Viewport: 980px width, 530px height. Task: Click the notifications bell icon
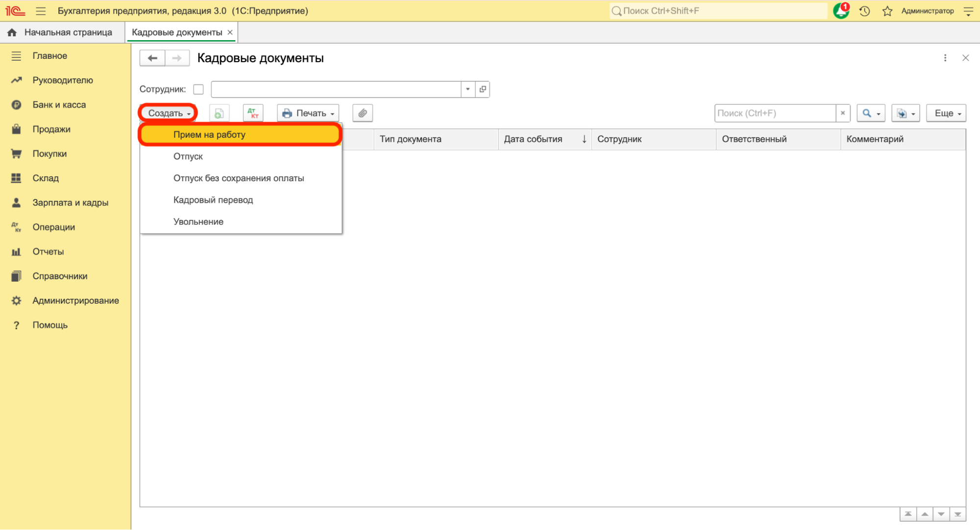[x=841, y=11]
